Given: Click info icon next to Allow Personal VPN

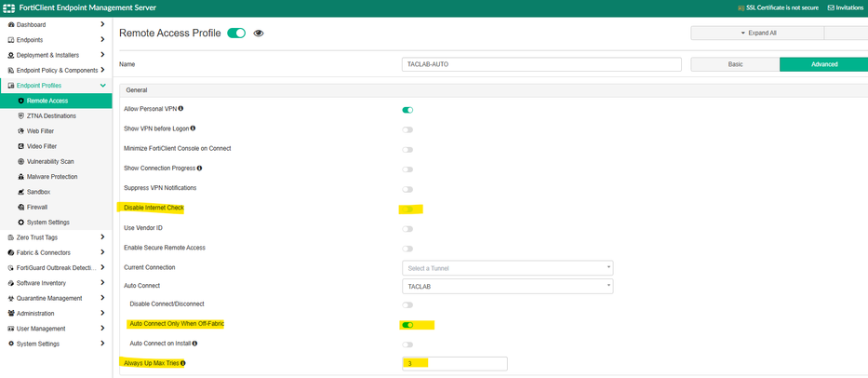Looking at the screenshot, I should click(181, 109).
